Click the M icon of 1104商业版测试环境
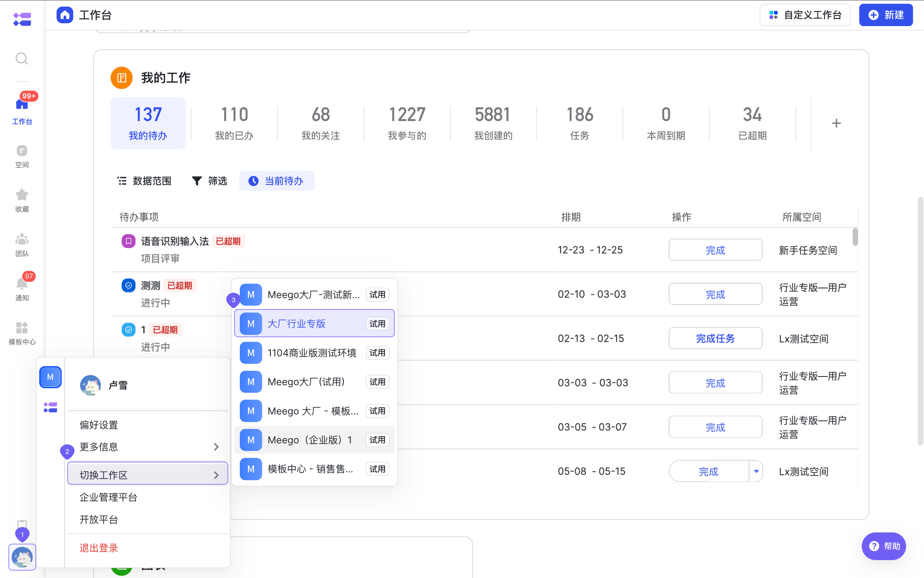This screenshot has height=578, width=924. point(251,353)
